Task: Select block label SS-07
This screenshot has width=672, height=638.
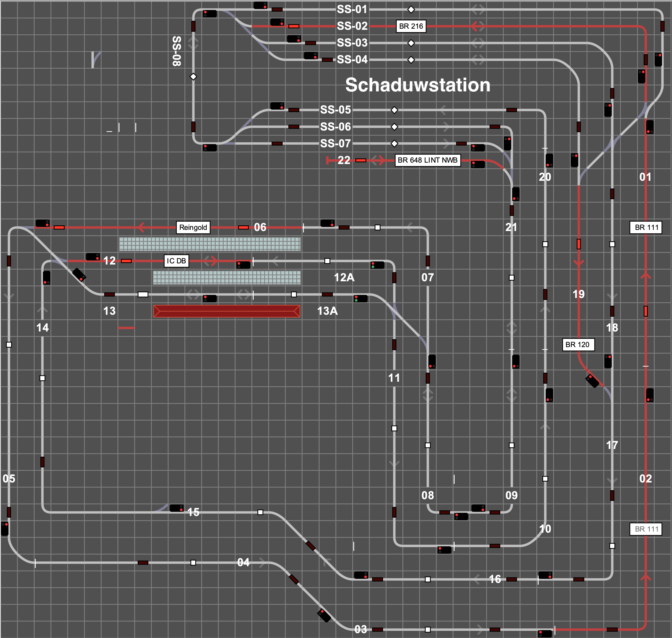Action: point(335,144)
